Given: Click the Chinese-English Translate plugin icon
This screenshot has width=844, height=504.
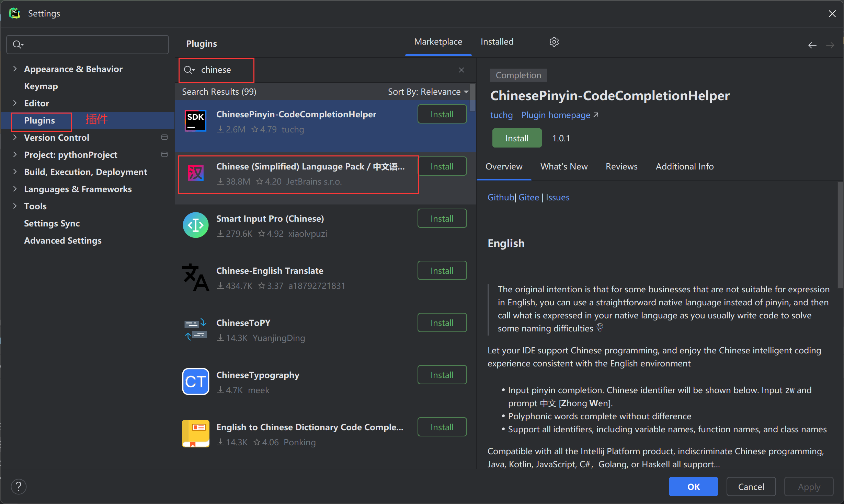Looking at the screenshot, I should 195,278.
